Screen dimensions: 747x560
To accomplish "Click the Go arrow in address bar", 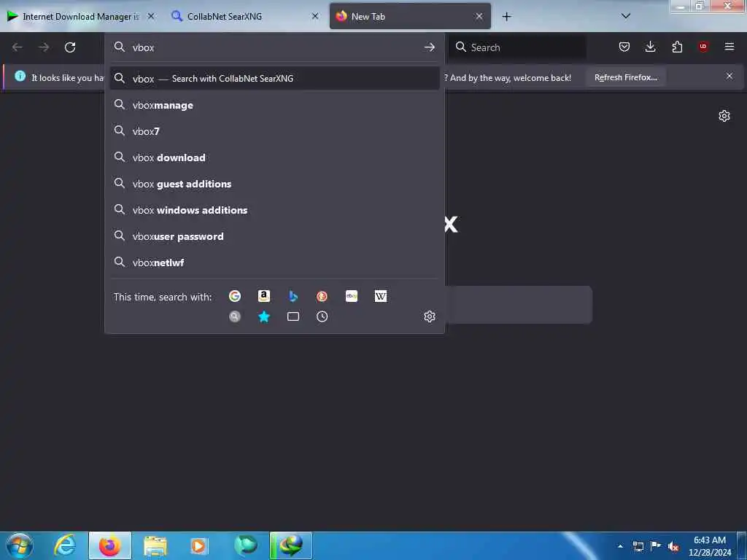I will [429, 47].
